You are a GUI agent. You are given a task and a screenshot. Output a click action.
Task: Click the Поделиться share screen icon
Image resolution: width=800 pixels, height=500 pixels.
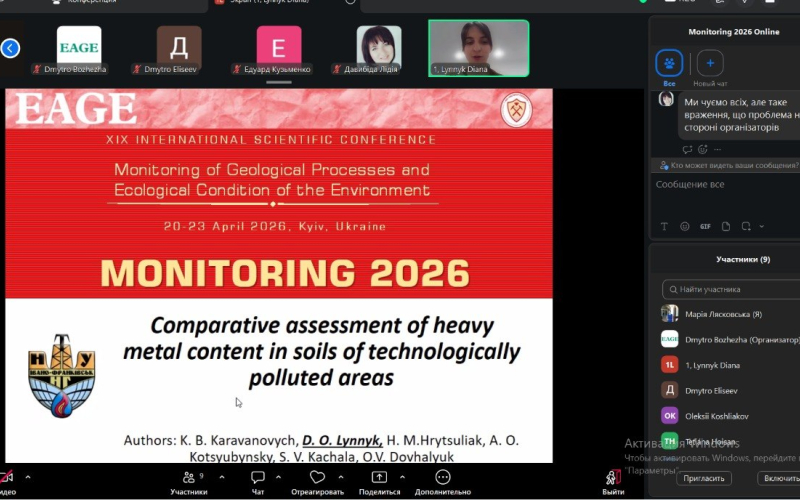(379, 478)
